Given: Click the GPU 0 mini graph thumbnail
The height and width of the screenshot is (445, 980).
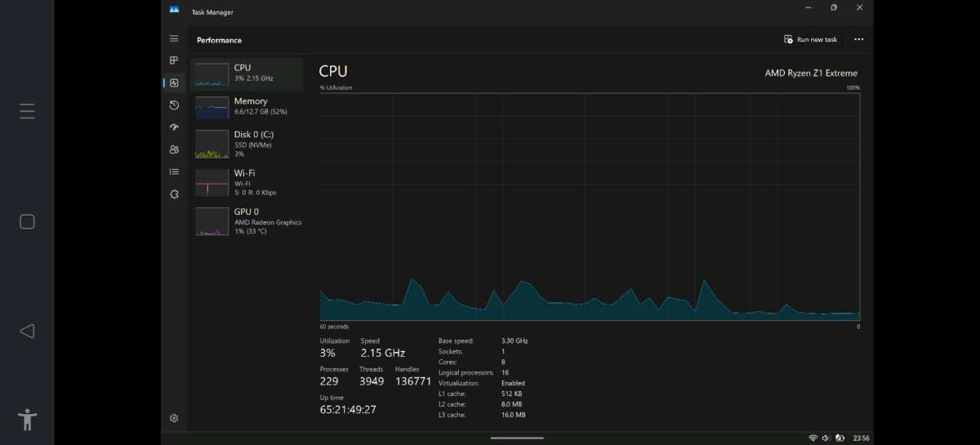Looking at the screenshot, I should click(212, 220).
